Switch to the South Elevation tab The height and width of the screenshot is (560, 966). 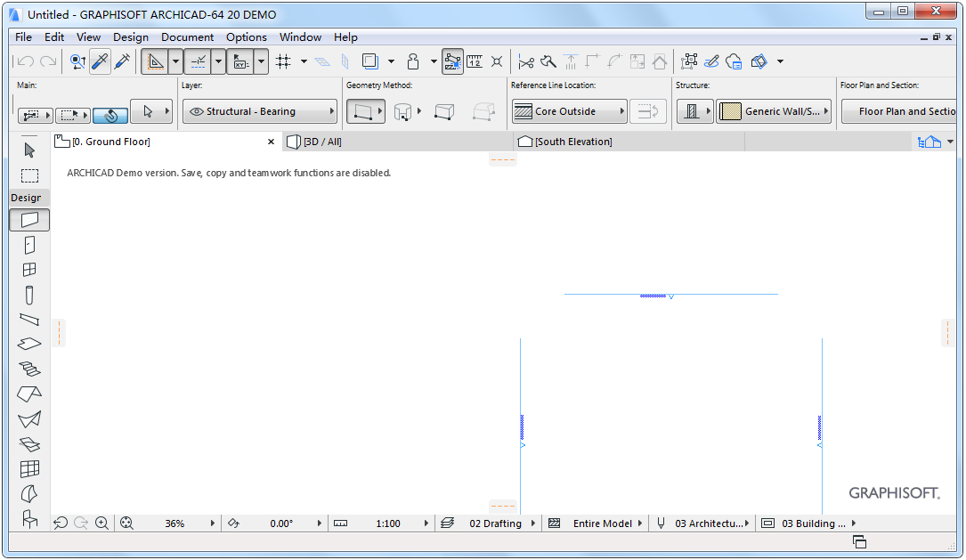[573, 142]
